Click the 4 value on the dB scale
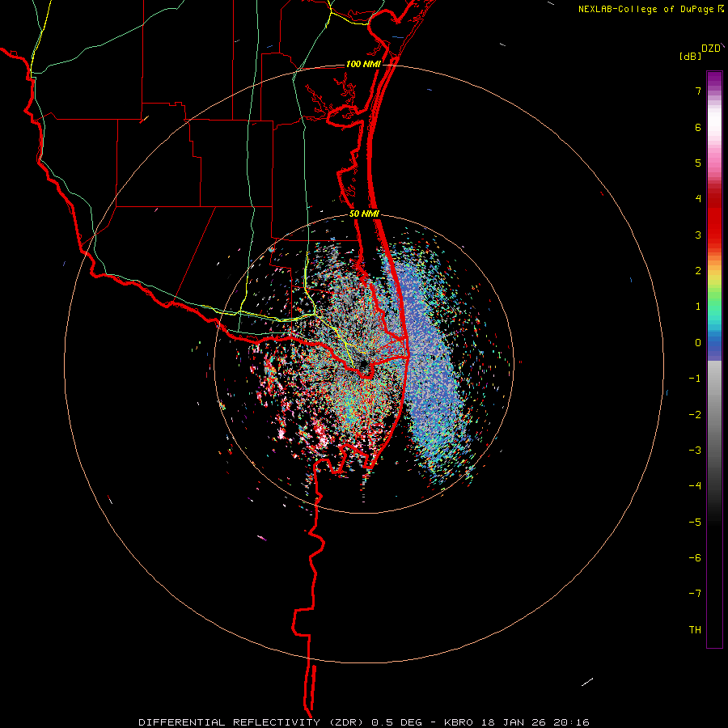This screenshot has width=728, height=728. point(698,199)
